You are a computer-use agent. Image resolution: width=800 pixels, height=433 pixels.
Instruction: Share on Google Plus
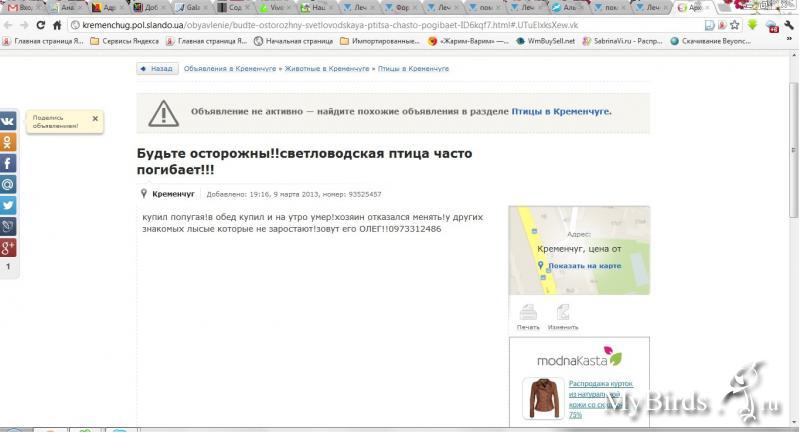(x=8, y=247)
